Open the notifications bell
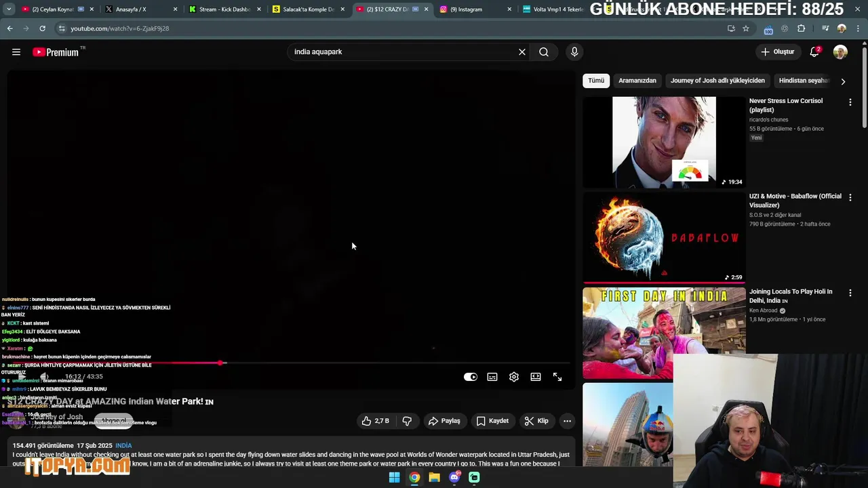This screenshot has height=488, width=868. (x=814, y=52)
